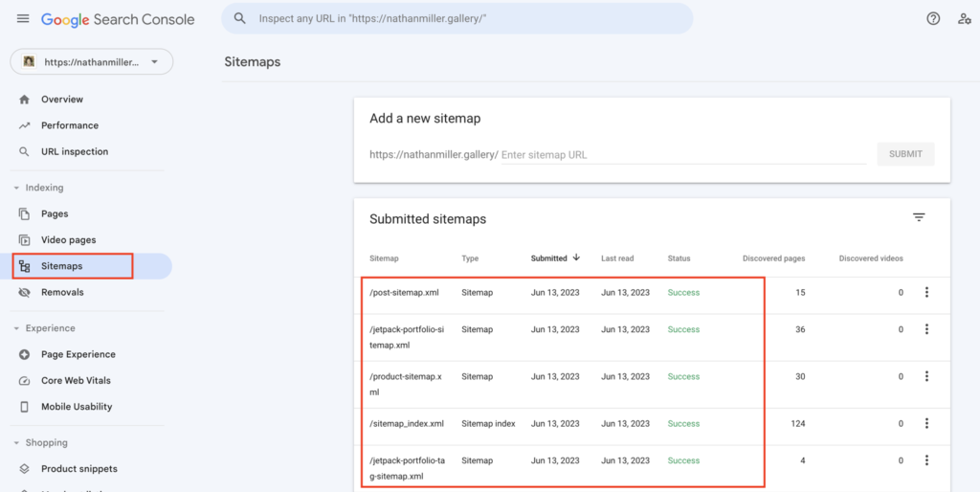
Task: Click the SUBMIT sitemap button
Action: [905, 154]
